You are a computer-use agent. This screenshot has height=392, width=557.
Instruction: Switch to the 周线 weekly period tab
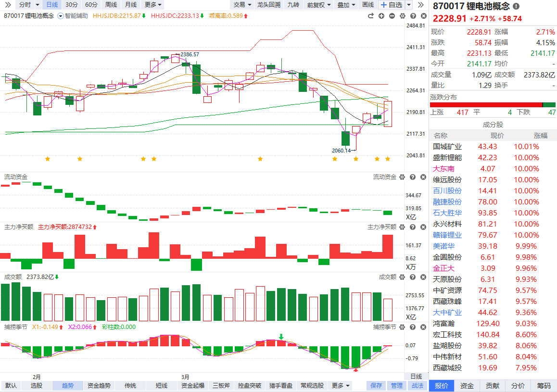tap(111, 5)
